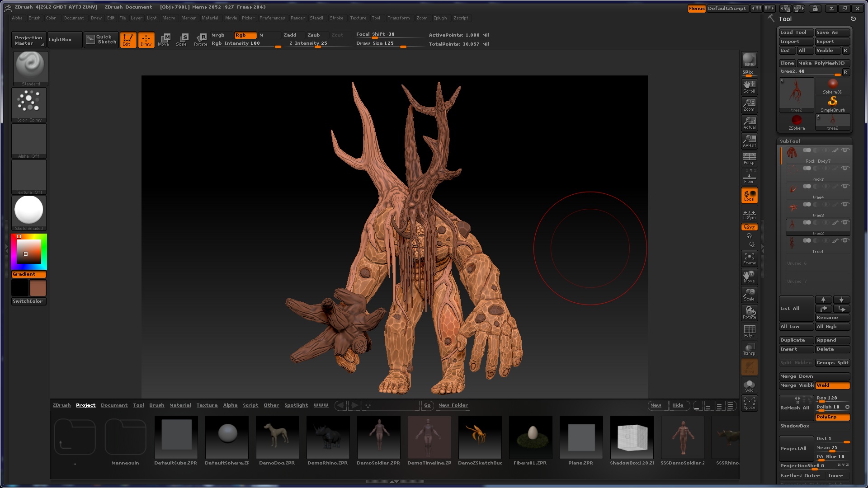
Task: Hide the Rock Body7 subtool eye
Action: tap(845, 150)
